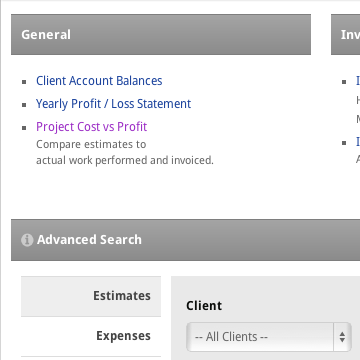Click the bullet beside the second Inv link
Viewport: 360px width, 360px height.
click(x=344, y=143)
